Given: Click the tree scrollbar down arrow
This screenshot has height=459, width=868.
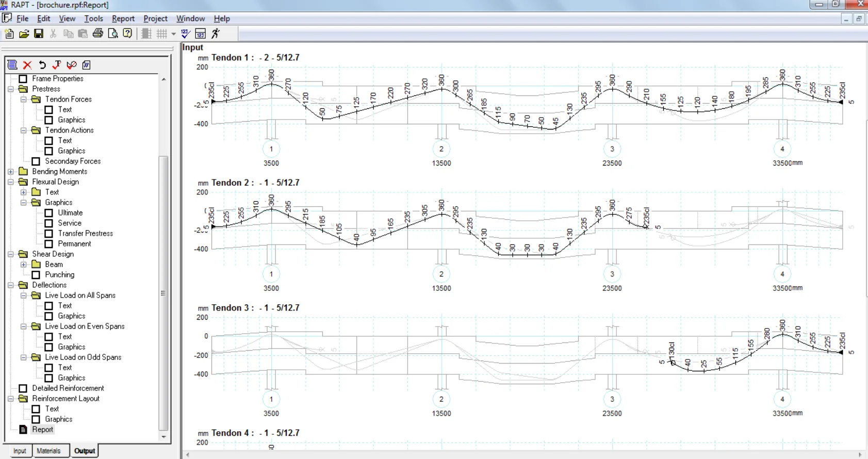Looking at the screenshot, I should pos(163,437).
